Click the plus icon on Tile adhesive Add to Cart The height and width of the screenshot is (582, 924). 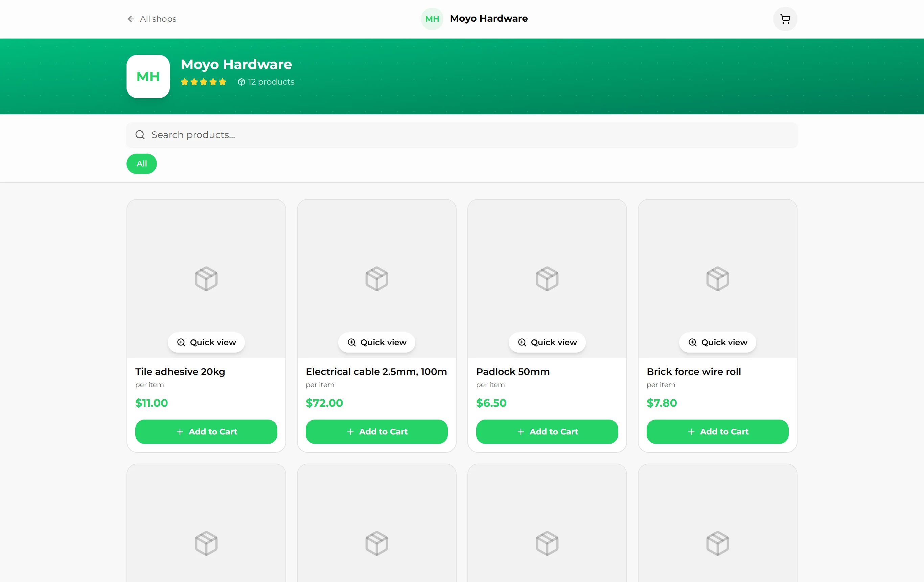(x=180, y=431)
